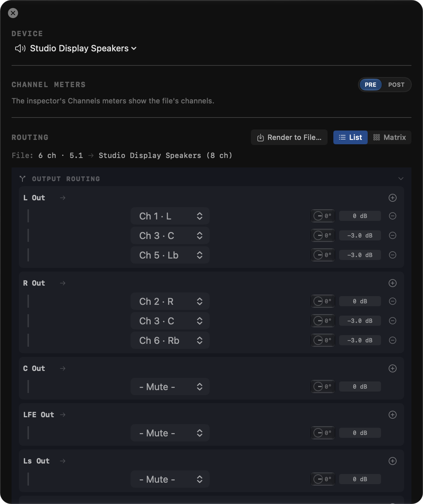
Task: Open Ls Out's Mute source dropdown
Action: [x=170, y=479]
